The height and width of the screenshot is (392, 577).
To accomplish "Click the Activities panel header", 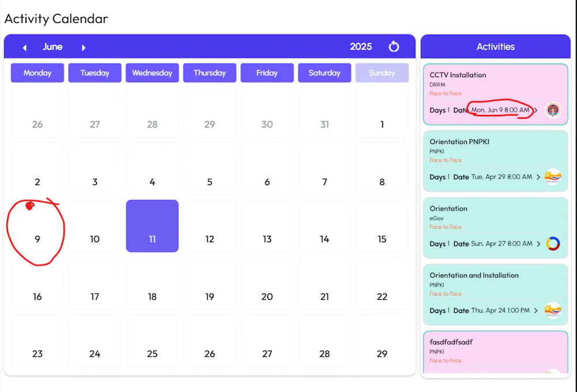I will [495, 47].
